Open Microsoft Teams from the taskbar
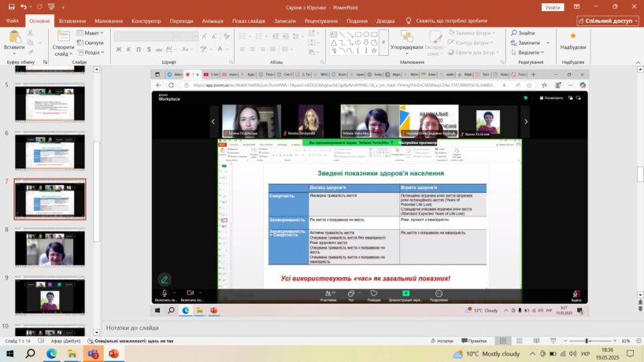This screenshot has height=362, width=644. tap(92, 354)
